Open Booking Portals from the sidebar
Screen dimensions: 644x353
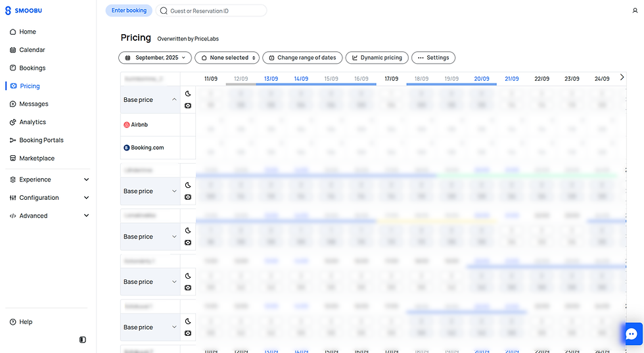click(41, 140)
